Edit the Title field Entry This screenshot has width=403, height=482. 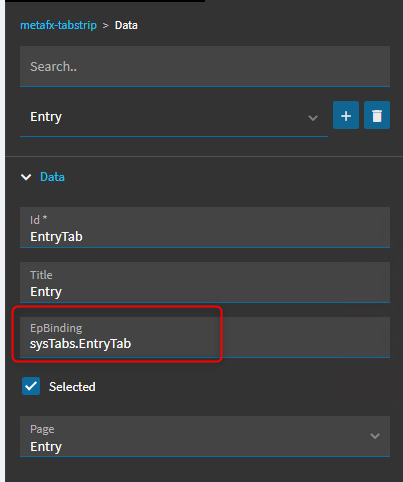point(205,282)
